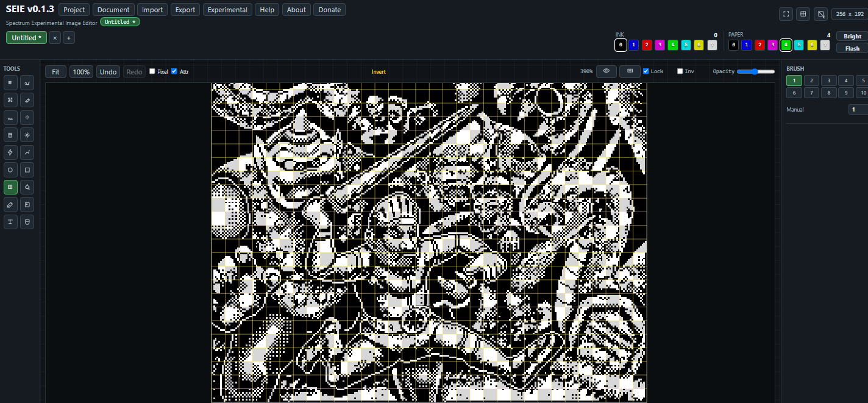
Task: Select the lightning bolt tool
Action: (x=10, y=152)
